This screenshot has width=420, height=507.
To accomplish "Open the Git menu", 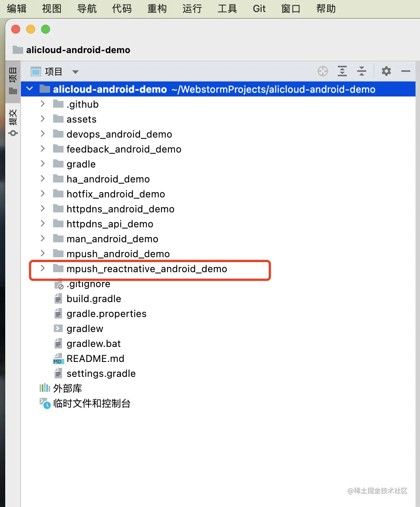I will coord(259,9).
